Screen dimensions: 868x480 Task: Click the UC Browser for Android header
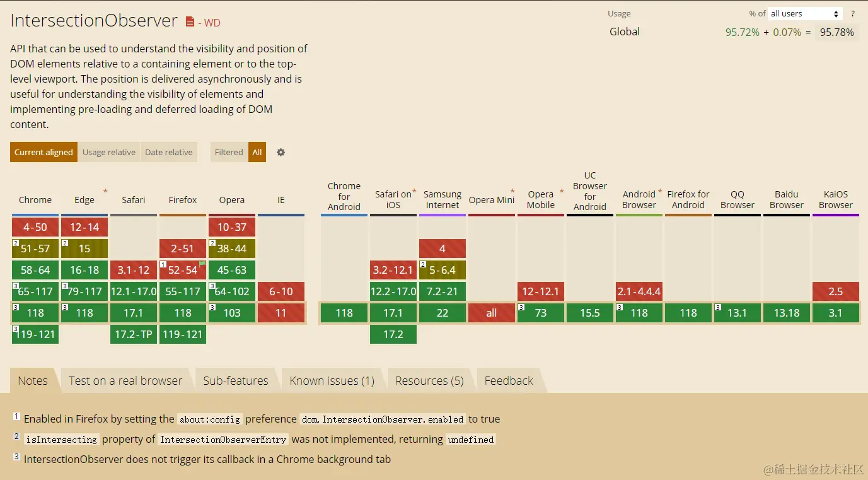[590, 191]
